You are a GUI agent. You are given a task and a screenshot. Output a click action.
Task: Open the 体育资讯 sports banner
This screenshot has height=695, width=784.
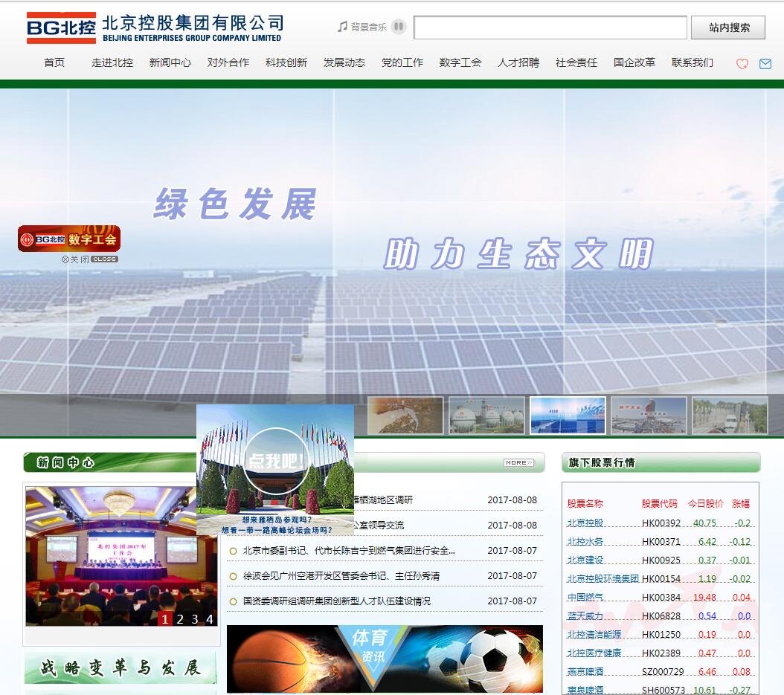point(385,659)
